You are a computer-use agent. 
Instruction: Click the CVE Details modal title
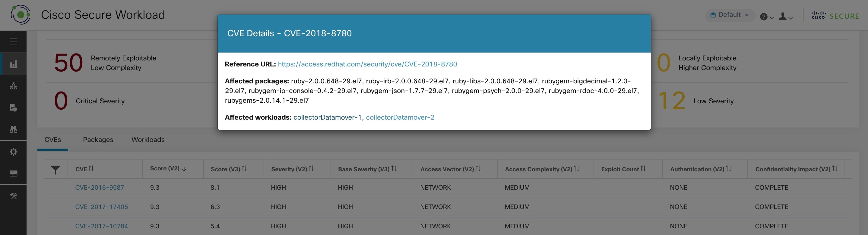click(x=290, y=33)
